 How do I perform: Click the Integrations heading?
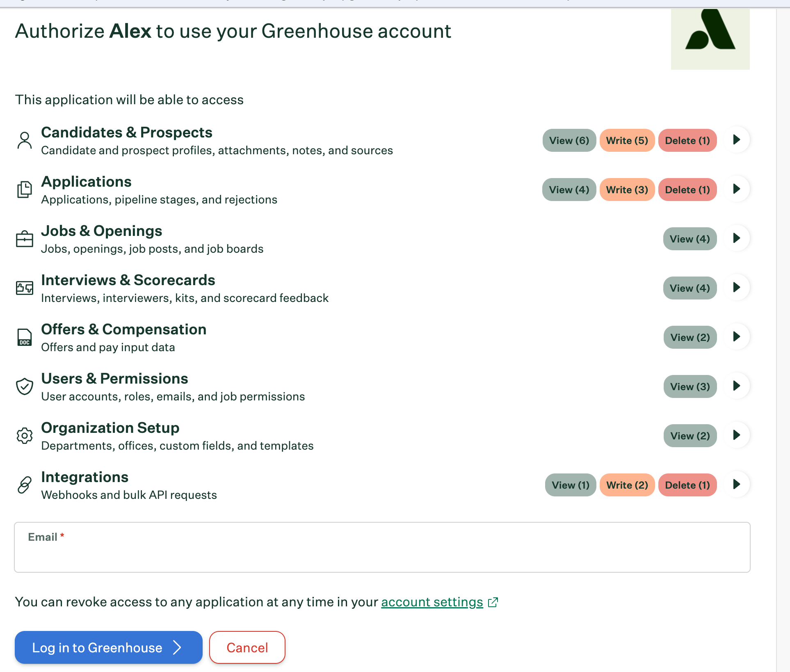click(85, 477)
